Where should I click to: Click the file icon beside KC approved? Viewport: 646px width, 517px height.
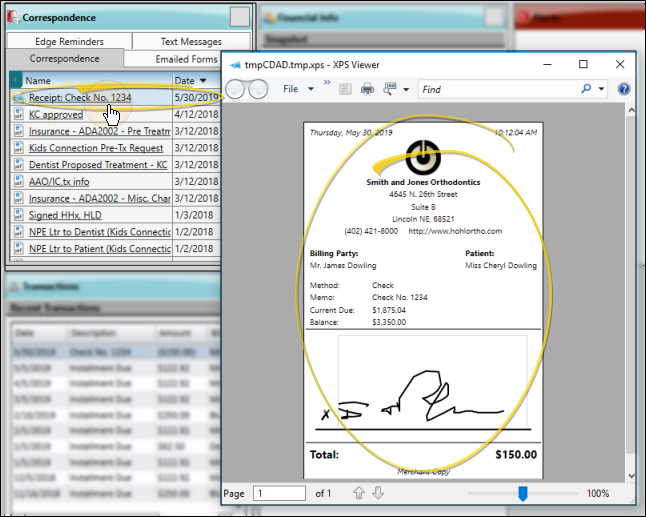[x=17, y=115]
